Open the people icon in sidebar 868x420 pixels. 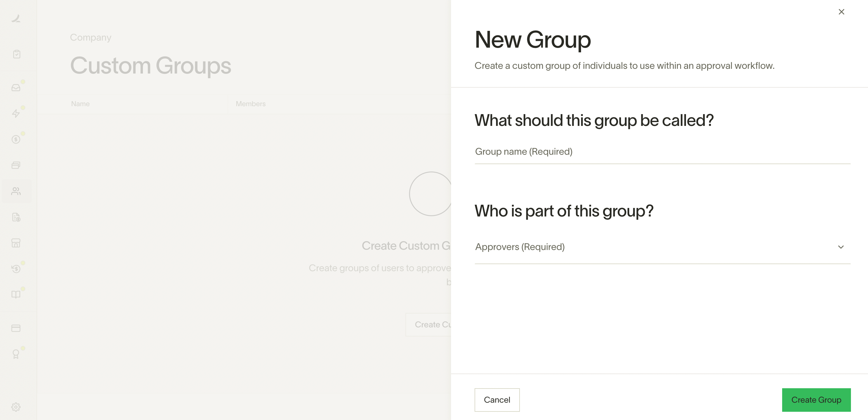point(16,191)
